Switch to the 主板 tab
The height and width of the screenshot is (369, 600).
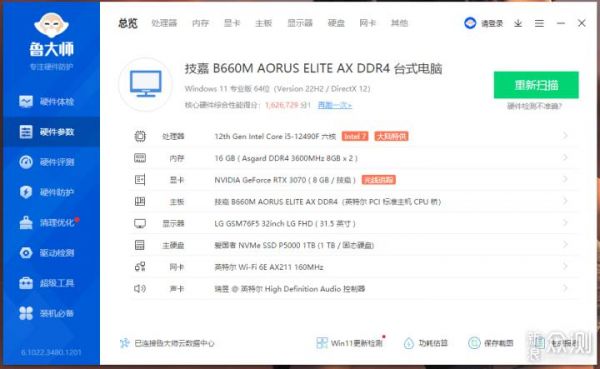(x=264, y=23)
